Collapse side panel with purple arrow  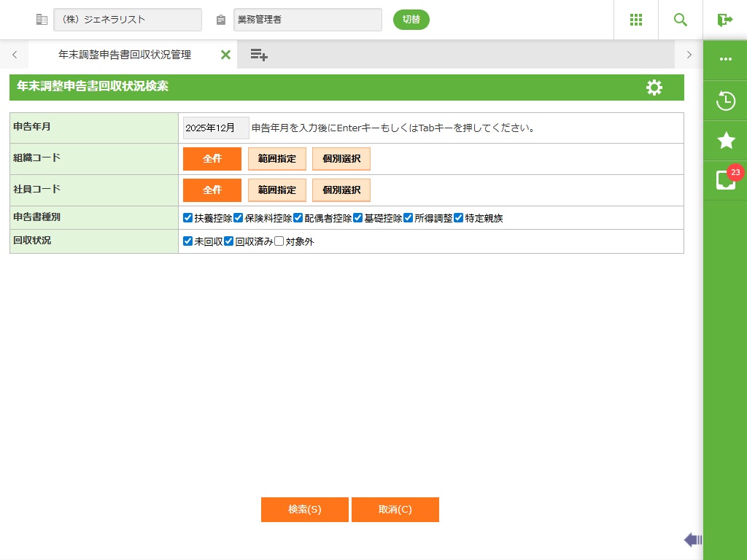pyautogui.click(x=692, y=540)
